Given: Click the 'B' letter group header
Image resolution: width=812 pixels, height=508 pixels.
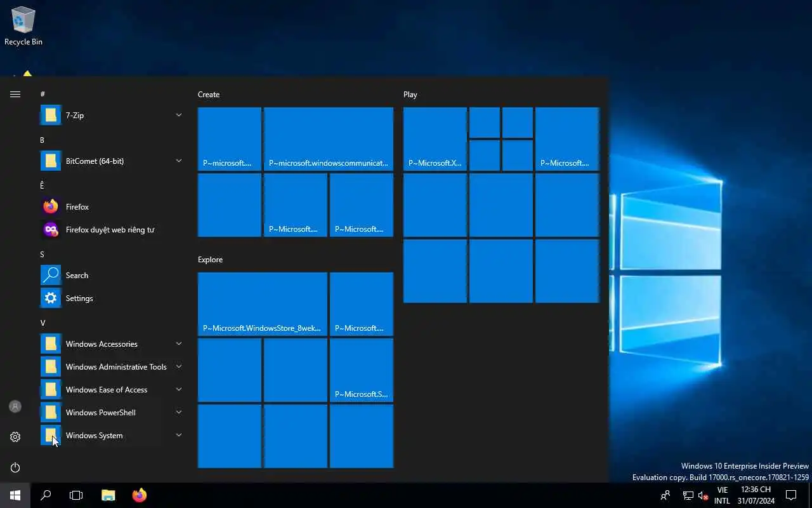Looking at the screenshot, I should (x=43, y=140).
